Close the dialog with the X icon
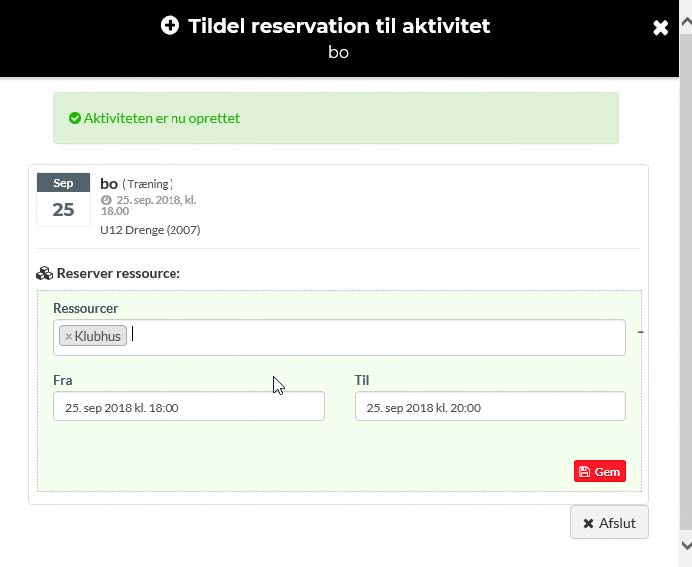 660,28
